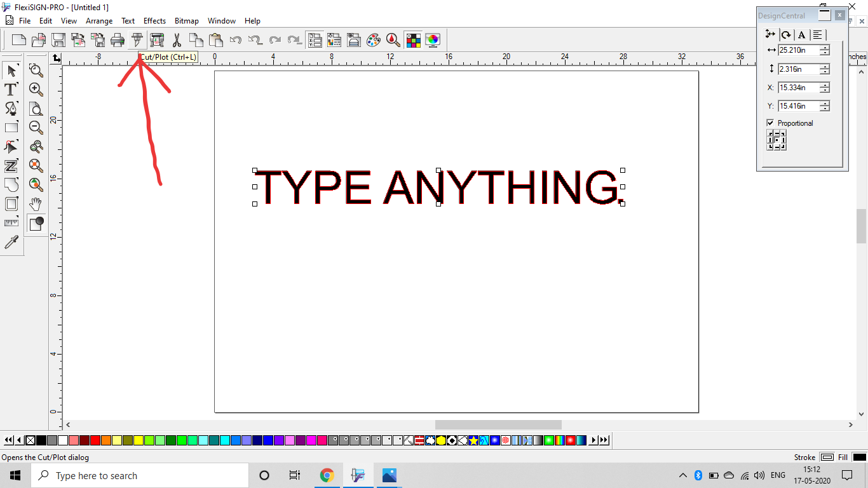Open the Arrange menu

click(x=99, y=21)
